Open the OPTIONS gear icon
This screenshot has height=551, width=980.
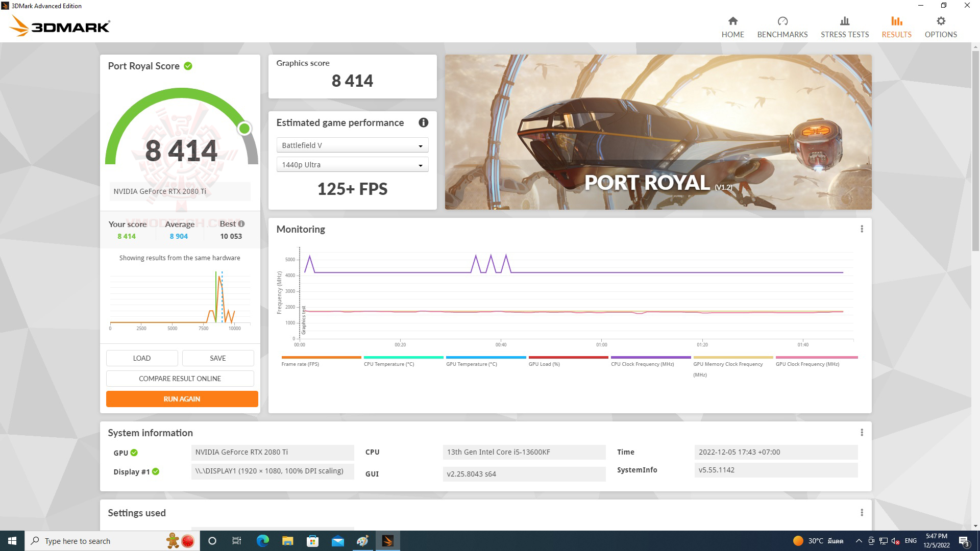940,26
